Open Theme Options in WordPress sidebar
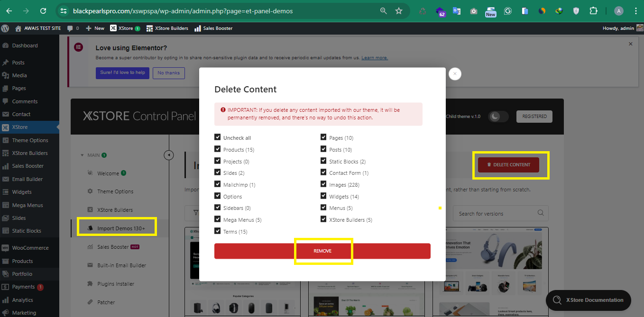 click(30, 140)
